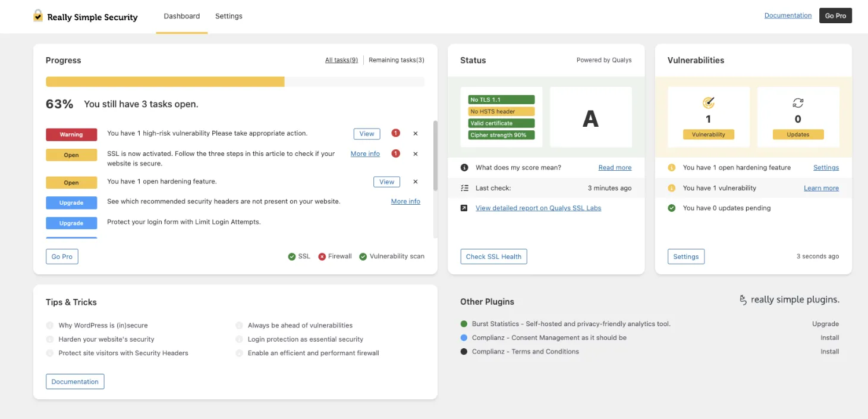Click the Last check checklist icon
Image resolution: width=868 pixels, height=419 pixels.
tap(464, 188)
